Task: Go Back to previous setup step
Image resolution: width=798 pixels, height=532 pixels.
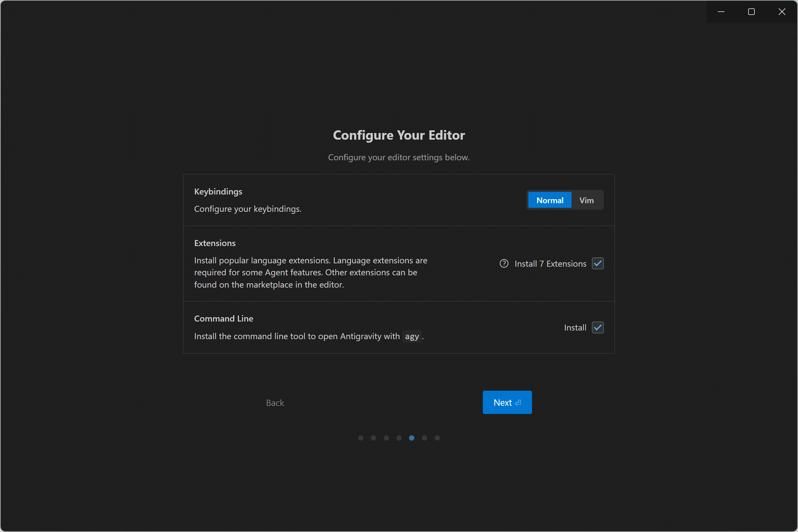Action: tap(275, 403)
